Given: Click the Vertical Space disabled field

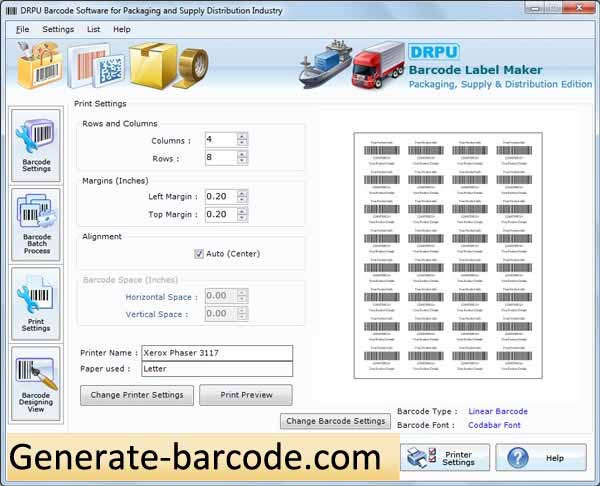Looking at the screenshot, I should [221, 314].
